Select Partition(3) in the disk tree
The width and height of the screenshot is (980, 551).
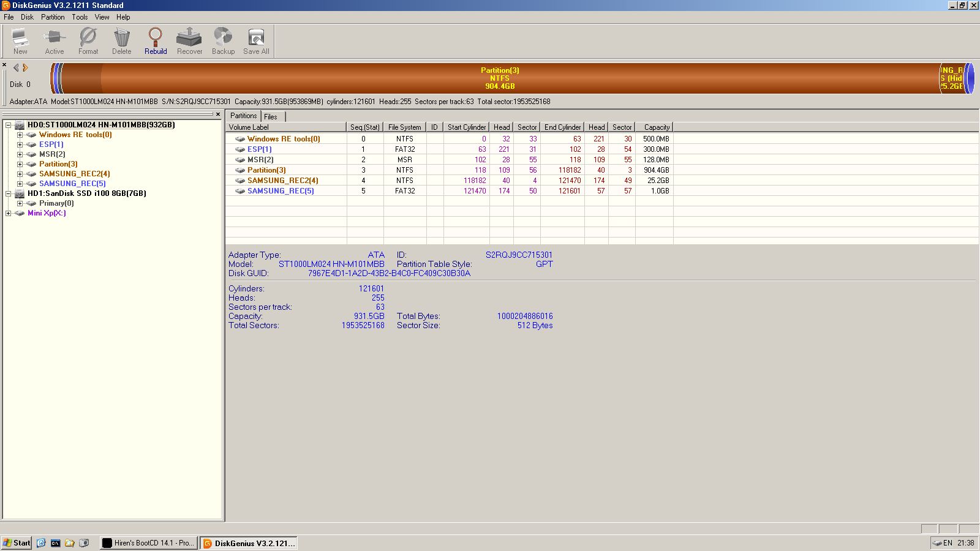pos(58,164)
